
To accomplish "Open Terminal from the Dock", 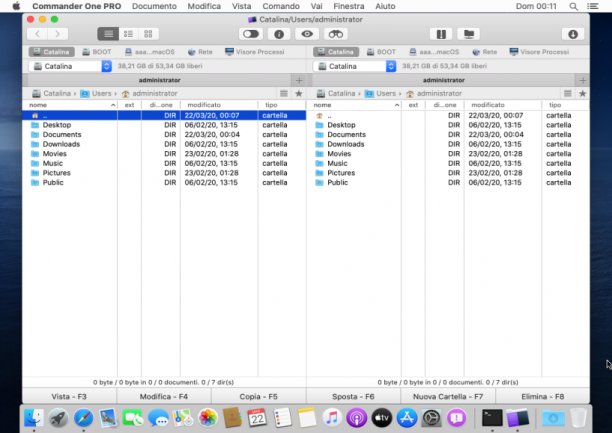I will tap(492, 418).
